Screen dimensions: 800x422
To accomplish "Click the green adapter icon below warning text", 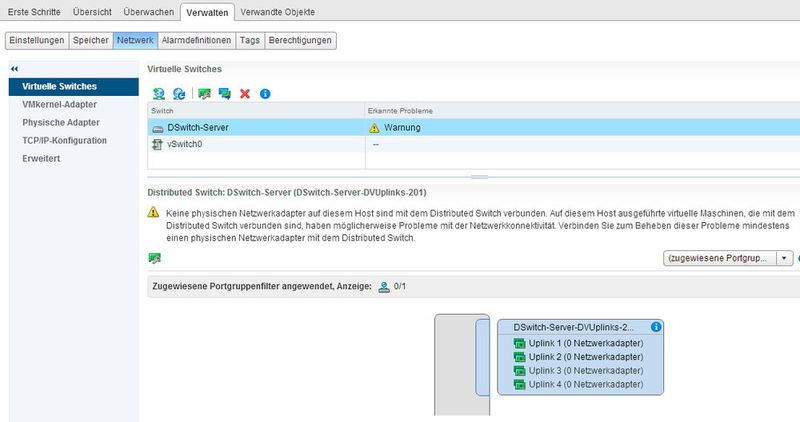I will click(155, 258).
